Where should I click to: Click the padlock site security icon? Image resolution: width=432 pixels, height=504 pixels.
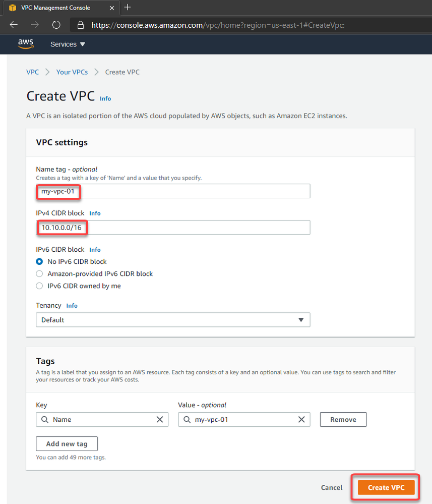pyautogui.click(x=81, y=25)
